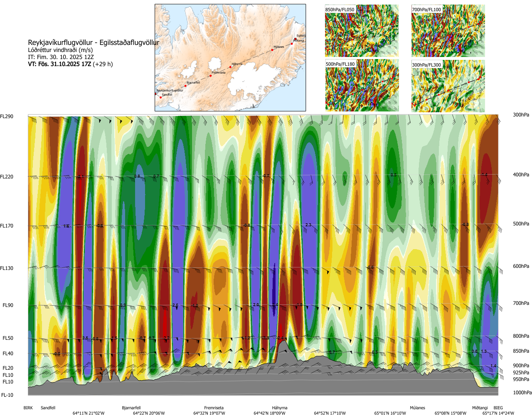Click the Lóðréttur vindhraði (m/s) subtitle
This screenshot has width=532, height=418.
pyautogui.click(x=60, y=50)
